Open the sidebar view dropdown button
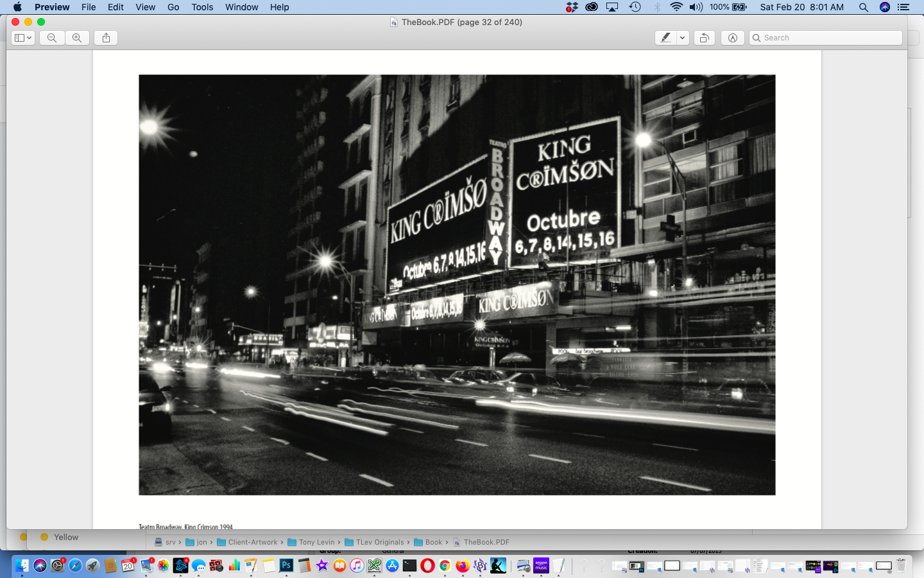The height and width of the screenshot is (578, 924). point(23,38)
